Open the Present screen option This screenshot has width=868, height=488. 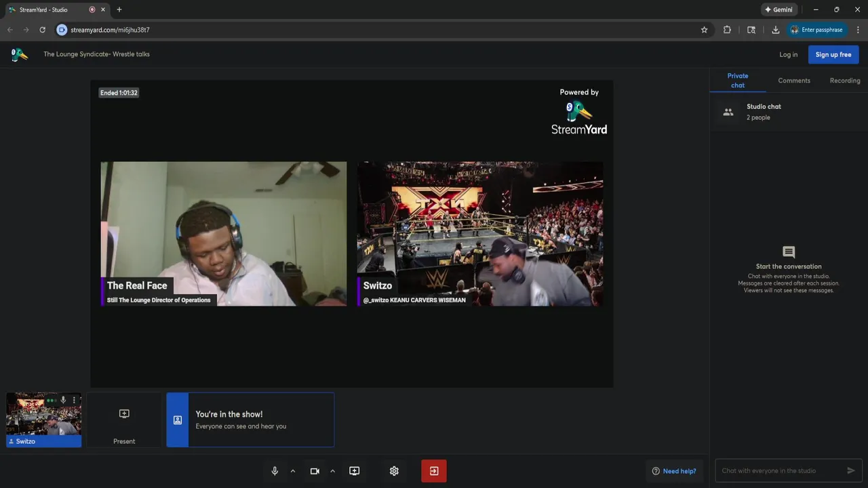tap(124, 420)
